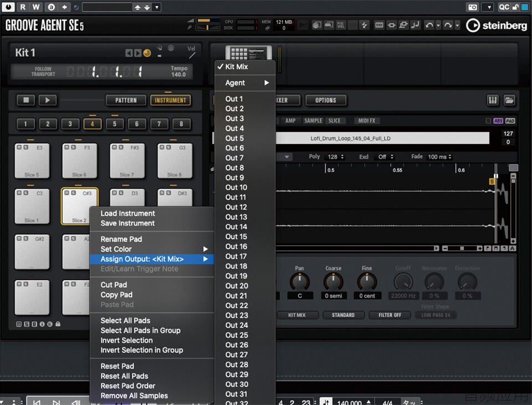Screen dimensions: 532x405
Task: Open the OPTIONS page
Action: (x=326, y=100)
